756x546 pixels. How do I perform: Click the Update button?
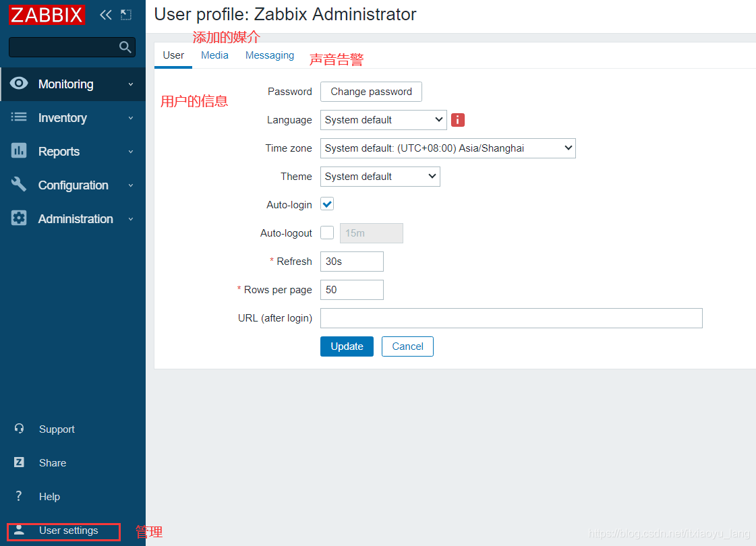pyautogui.click(x=347, y=346)
